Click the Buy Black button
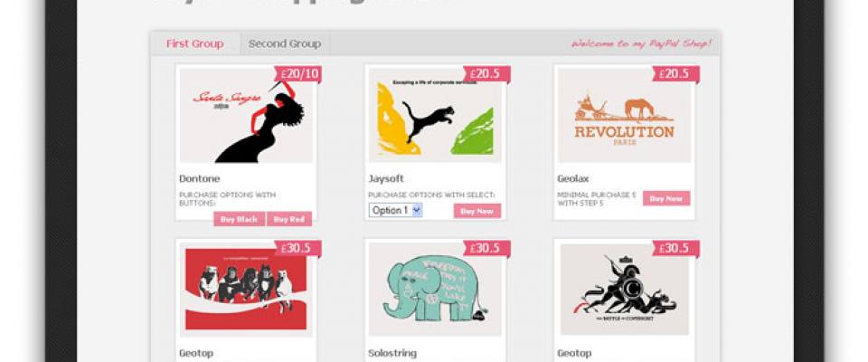This screenshot has height=362, width=868. pyautogui.click(x=239, y=219)
